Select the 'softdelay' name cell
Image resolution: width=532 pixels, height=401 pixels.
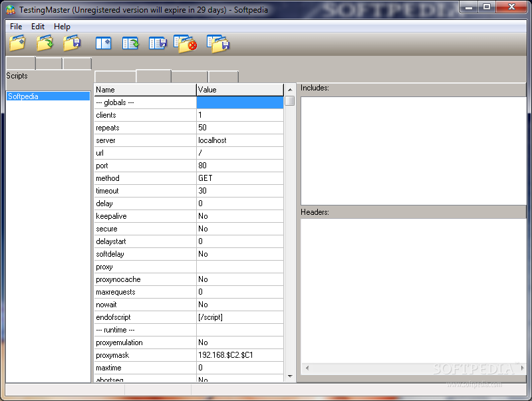[x=145, y=254]
